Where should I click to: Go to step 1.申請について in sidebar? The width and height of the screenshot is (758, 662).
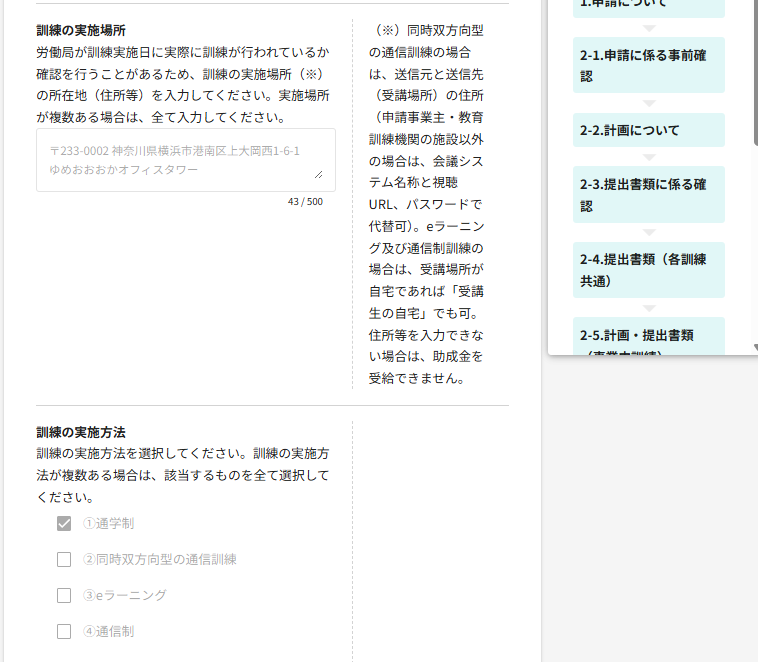648,5
